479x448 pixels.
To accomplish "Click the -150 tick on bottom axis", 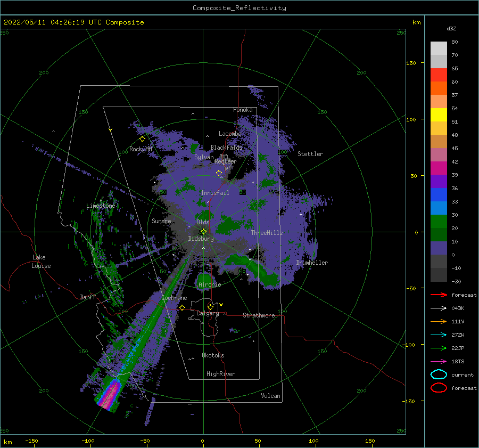I will coord(31,441).
